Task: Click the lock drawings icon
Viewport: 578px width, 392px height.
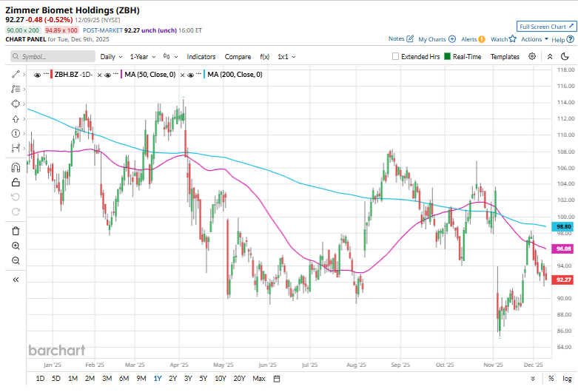Action: [x=15, y=181]
